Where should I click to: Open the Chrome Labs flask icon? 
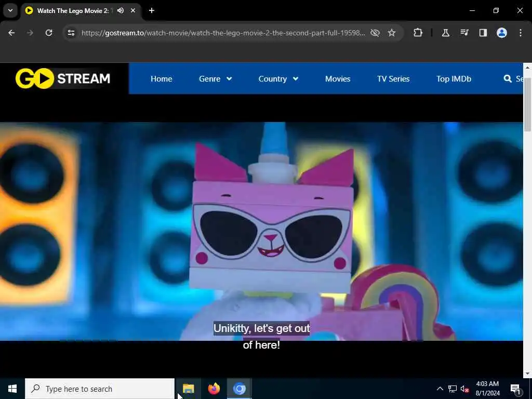point(445,33)
